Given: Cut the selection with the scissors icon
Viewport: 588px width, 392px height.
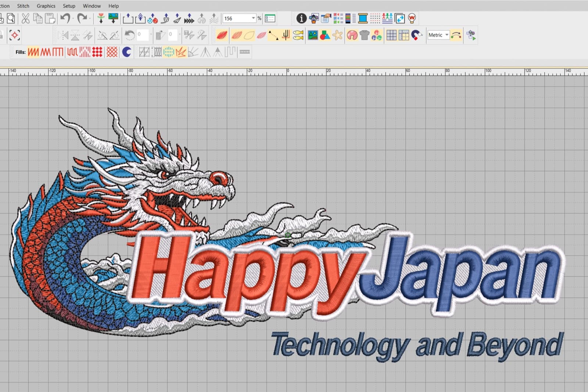Looking at the screenshot, I should [25, 18].
